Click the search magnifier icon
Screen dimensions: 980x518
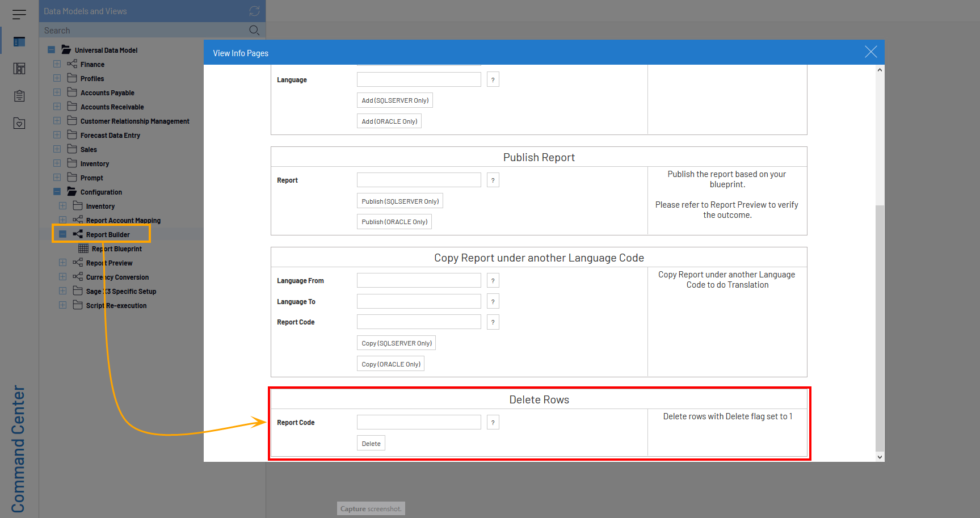coord(254,30)
